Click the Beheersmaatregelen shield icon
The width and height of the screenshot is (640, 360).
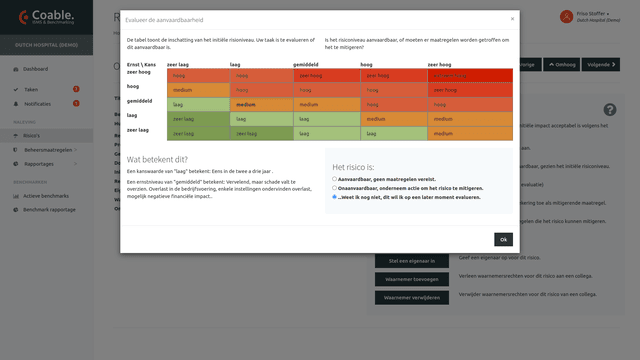tap(16, 150)
